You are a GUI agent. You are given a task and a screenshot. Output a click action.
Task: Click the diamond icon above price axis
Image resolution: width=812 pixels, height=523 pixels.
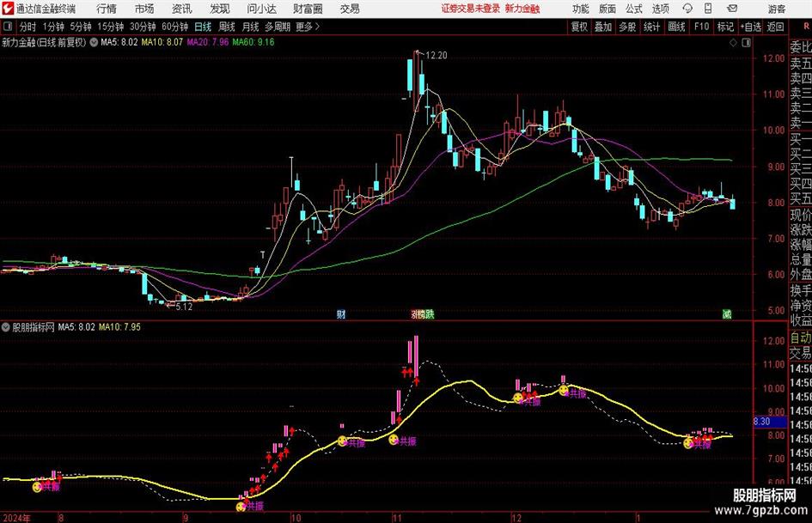(x=733, y=42)
